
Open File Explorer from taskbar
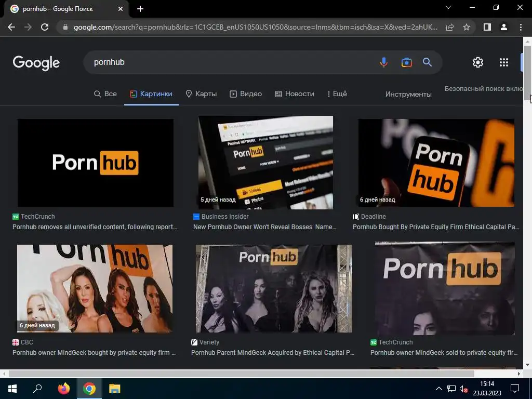(x=115, y=389)
